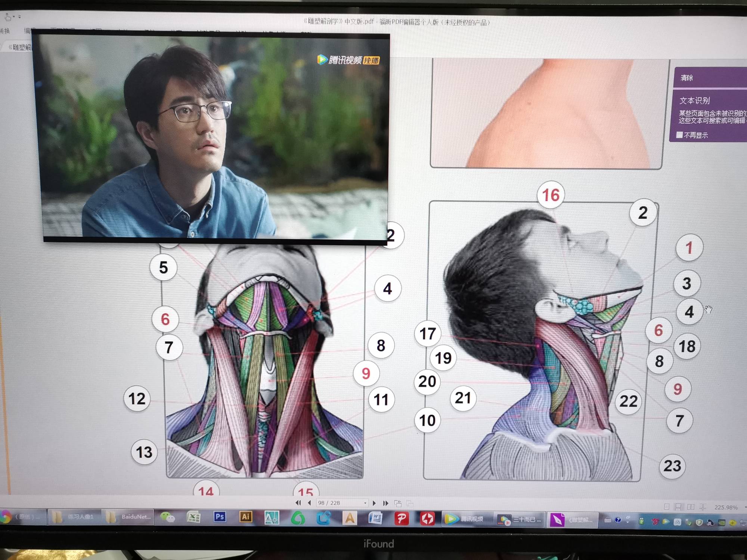Click label 5 left of the front neck diagram
This screenshot has height=560, width=747.
coord(163,267)
